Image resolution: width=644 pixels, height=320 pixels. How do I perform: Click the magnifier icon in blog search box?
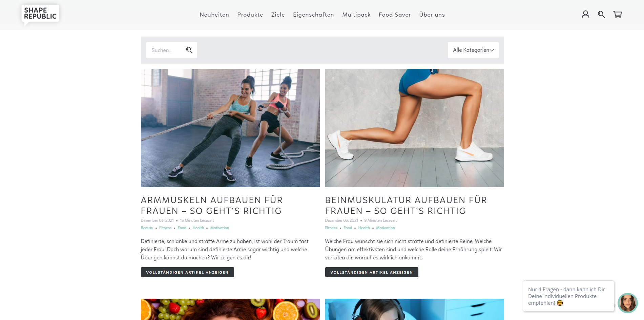pyautogui.click(x=189, y=50)
